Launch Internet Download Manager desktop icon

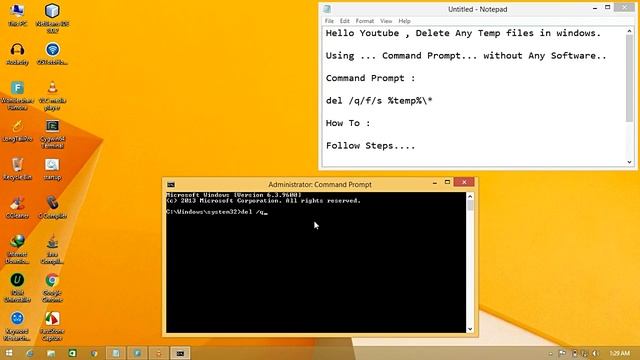tap(17, 249)
